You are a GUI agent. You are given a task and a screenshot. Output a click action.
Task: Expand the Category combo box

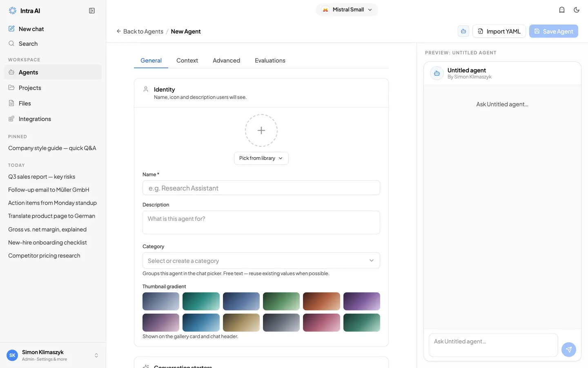point(261,260)
